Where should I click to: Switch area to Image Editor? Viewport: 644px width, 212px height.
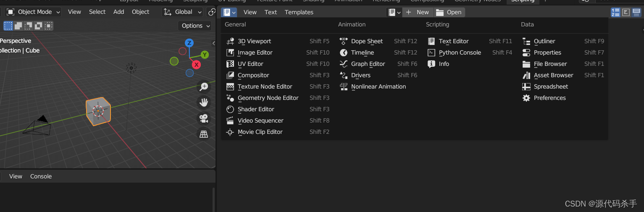(x=277, y=52)
